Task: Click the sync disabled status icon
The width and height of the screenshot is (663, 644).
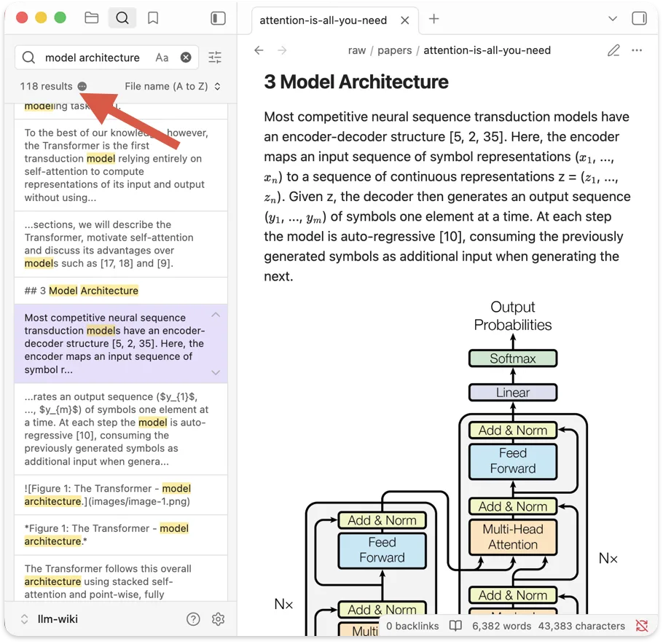Action: coord(641,626)
